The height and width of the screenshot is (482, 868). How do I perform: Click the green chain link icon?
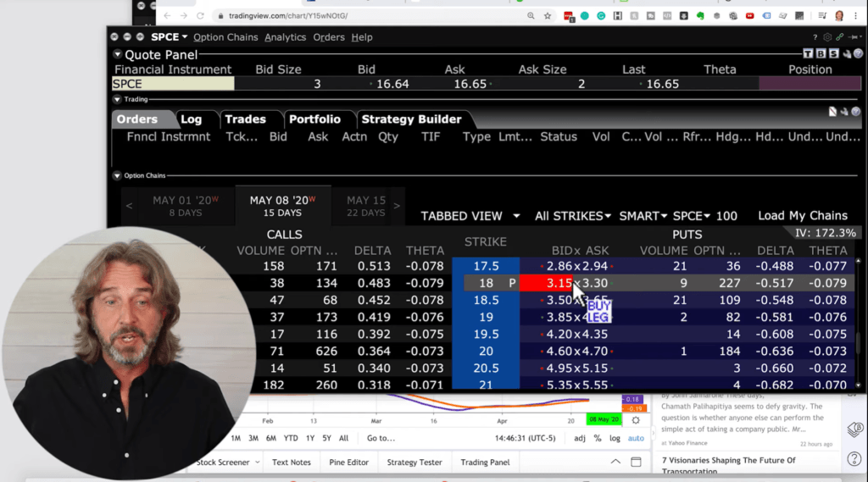[840, 37]
